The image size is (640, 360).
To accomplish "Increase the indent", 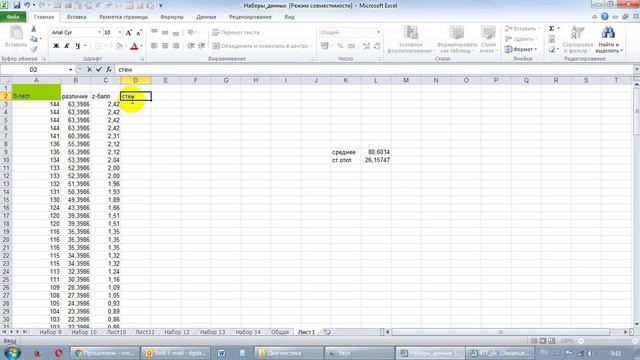I will (201, 46).
